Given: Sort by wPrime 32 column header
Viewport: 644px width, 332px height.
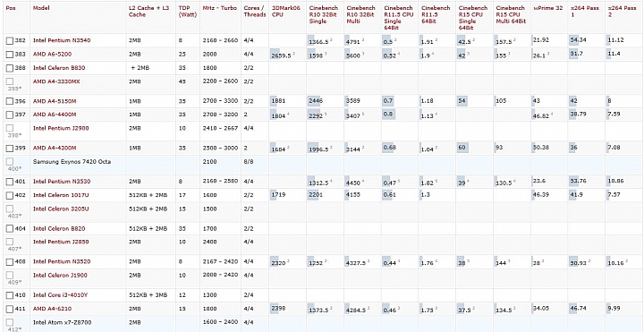Looking at the screenshot, I should (x=548, y=8).
